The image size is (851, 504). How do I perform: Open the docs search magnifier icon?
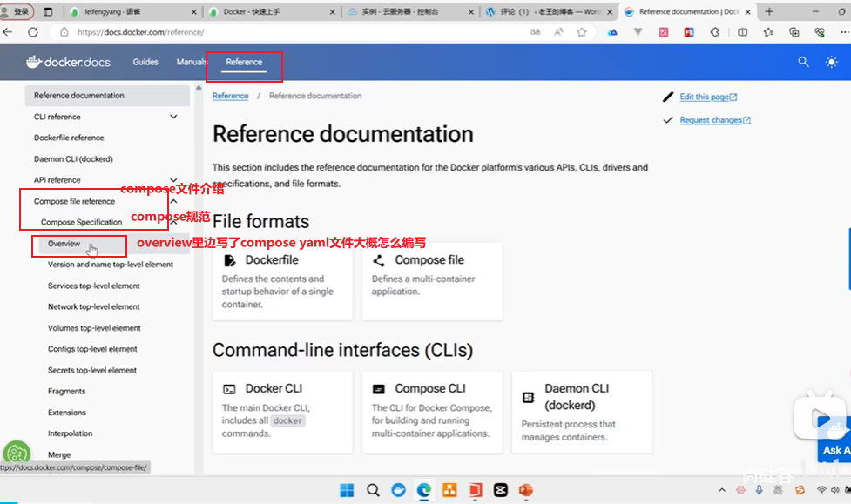coord(803,62)
